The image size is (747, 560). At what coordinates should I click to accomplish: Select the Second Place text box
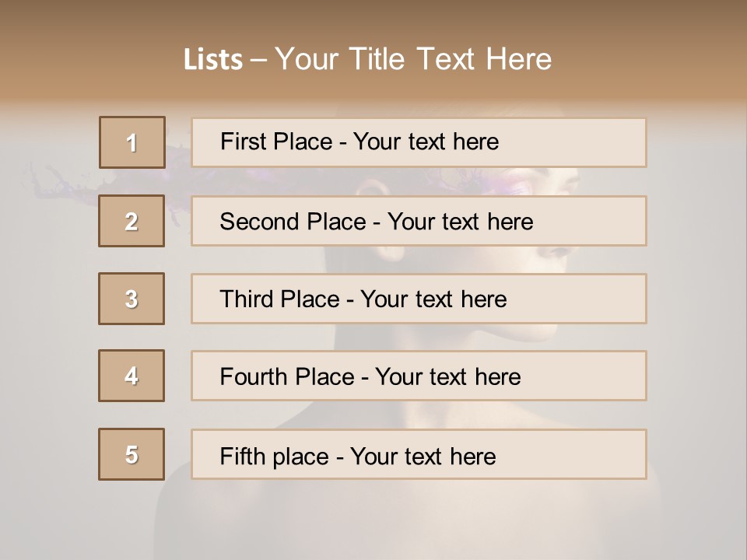point(419,221)
